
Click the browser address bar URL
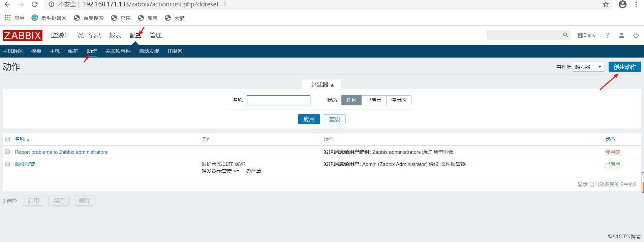click(155, 4)
